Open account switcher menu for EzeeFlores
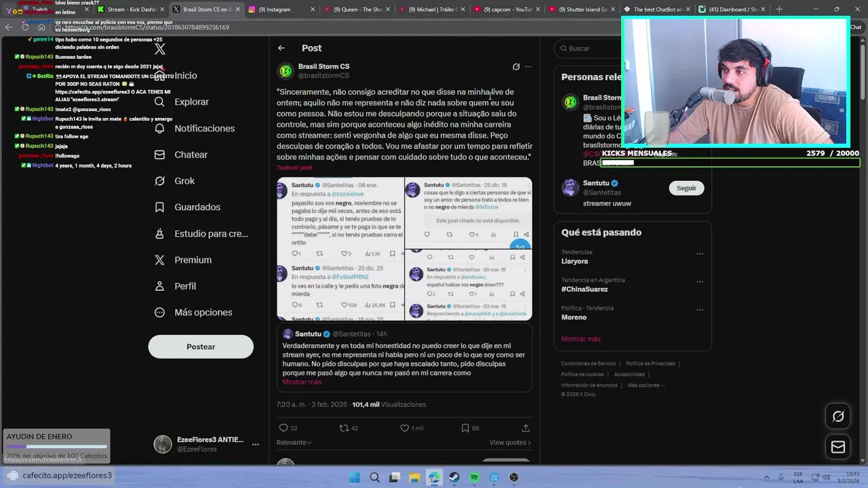The image size is (868, 488). [256, 445]
